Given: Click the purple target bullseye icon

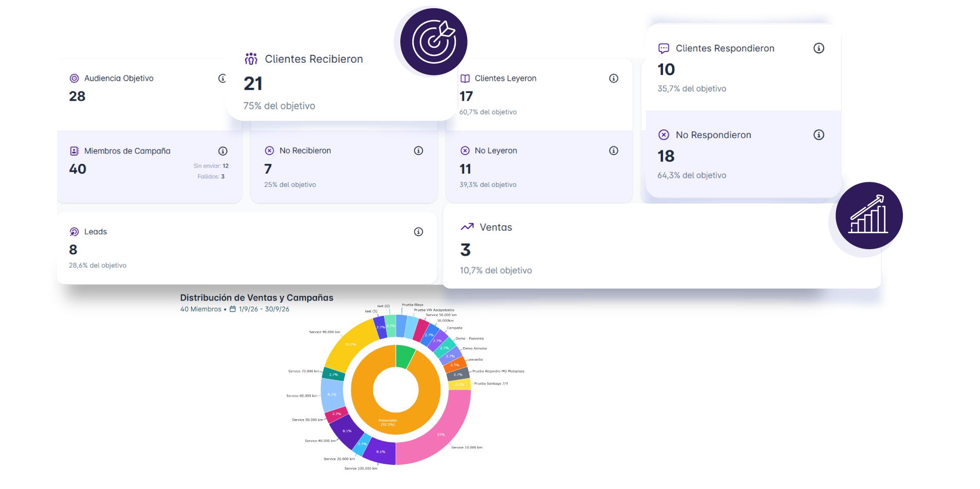Looking at the screenshot, I should point(434,42).
